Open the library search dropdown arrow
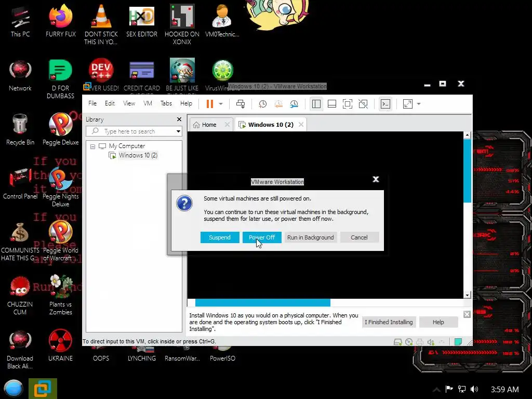The width and height of the screenshot is (532, 399). (178, 131)
